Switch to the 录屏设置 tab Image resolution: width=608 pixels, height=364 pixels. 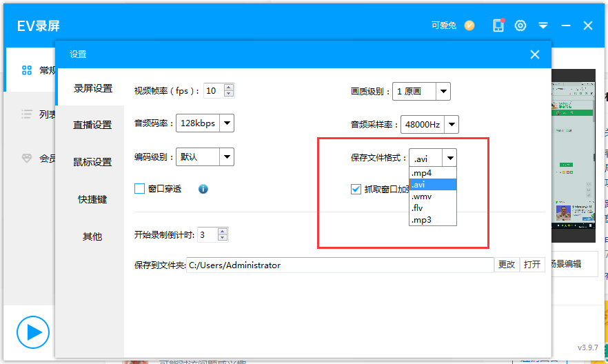tap(92, 88)
